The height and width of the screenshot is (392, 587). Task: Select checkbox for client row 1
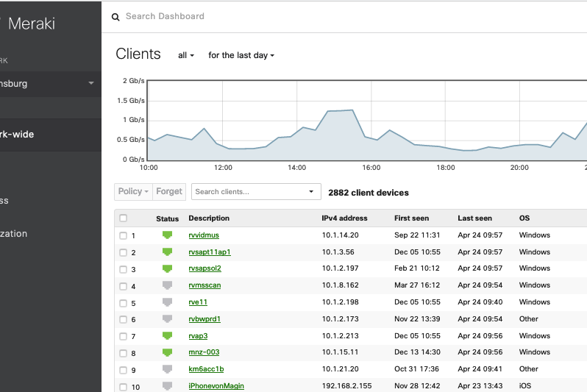pos(124,235)
